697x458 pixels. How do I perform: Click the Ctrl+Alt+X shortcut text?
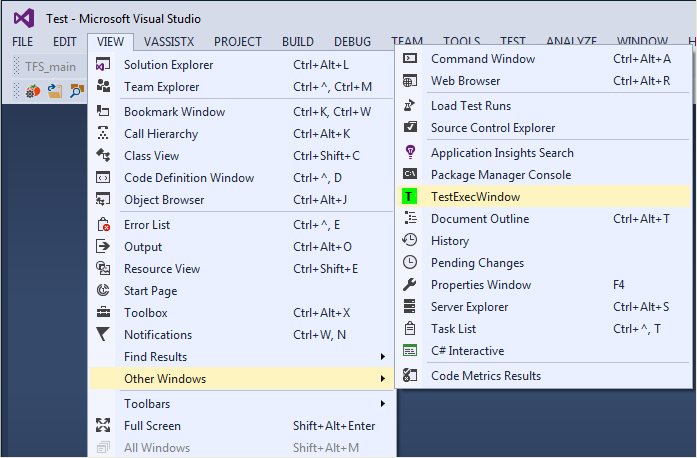pos(322,313)
